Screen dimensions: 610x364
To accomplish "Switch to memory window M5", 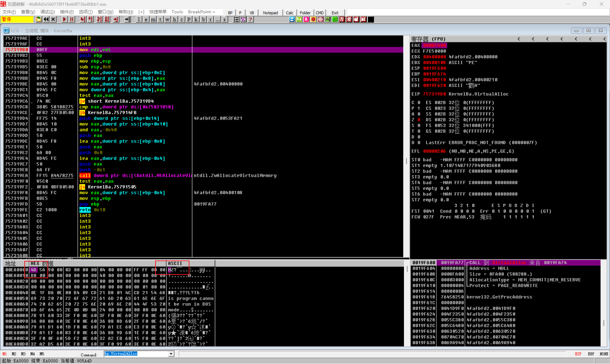I will coord(42,354).
